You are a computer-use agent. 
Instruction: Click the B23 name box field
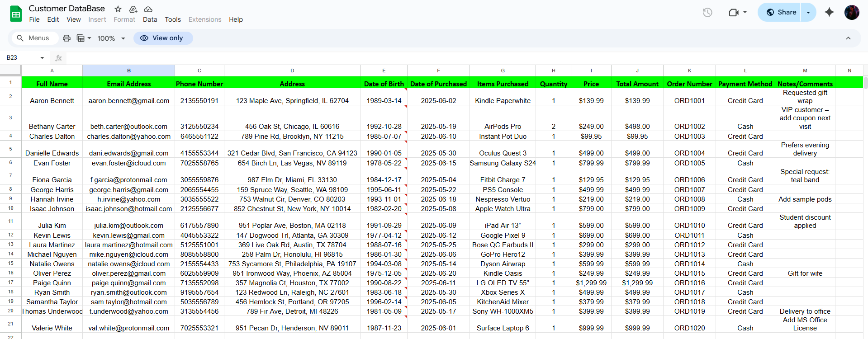21,58
